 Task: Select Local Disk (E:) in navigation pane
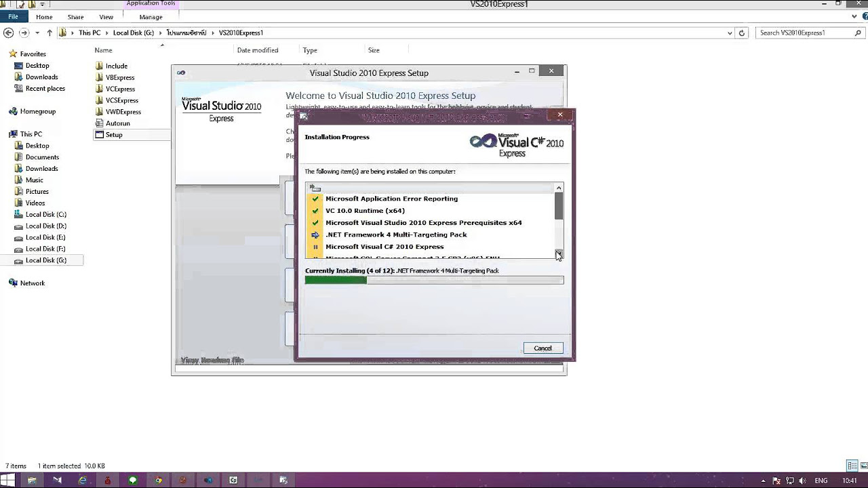(x=45, y=237)
